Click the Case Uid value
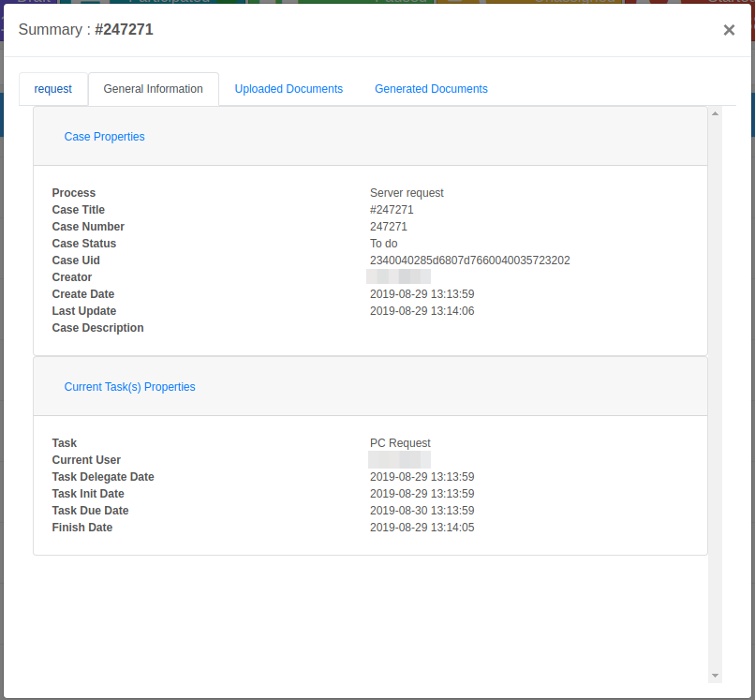Image resolution: width=755 pixels, height=700 pixels. pyautogui.click(x=469, y=261)
